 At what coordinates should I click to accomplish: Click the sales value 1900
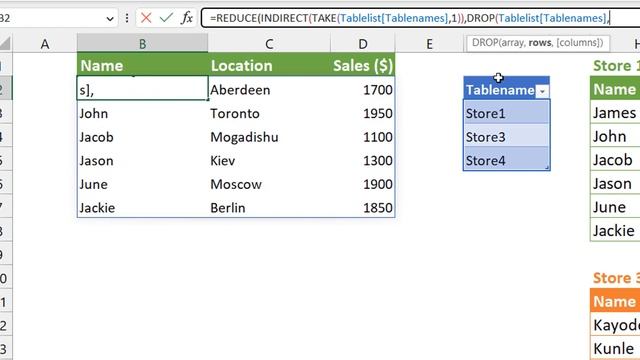pos(362,184)
